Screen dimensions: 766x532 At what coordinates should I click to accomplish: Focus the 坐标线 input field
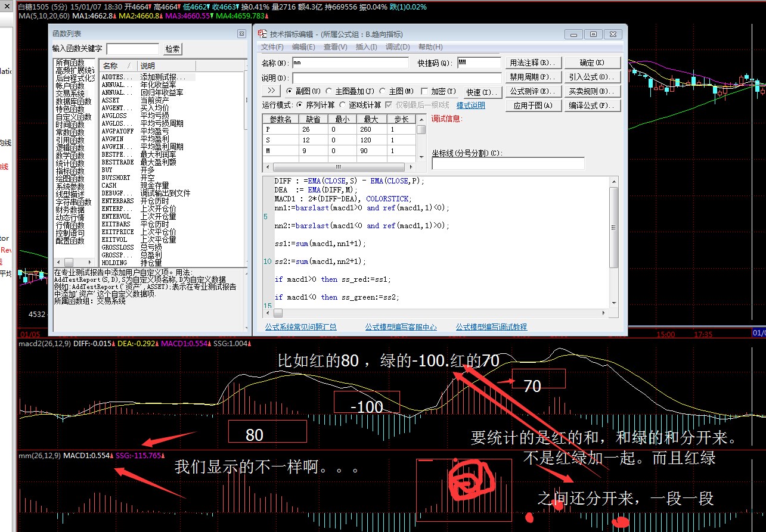click(x=508, y=163)
